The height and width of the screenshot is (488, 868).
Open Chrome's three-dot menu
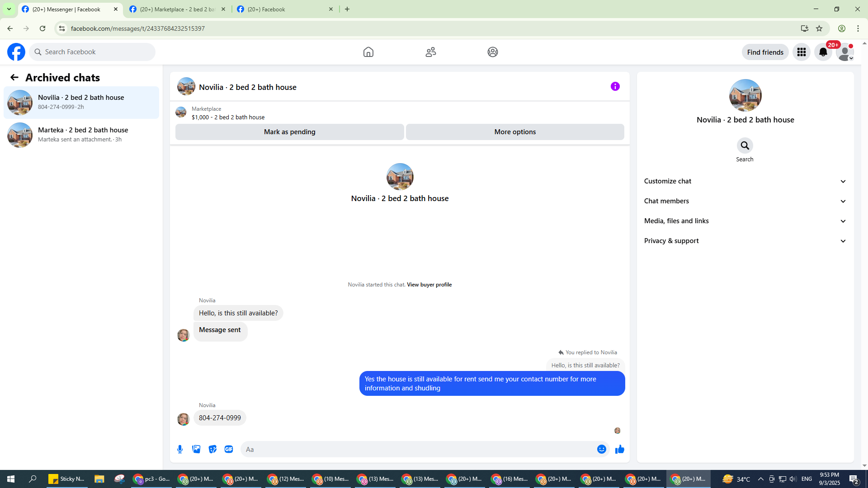(x=858, y=28)
